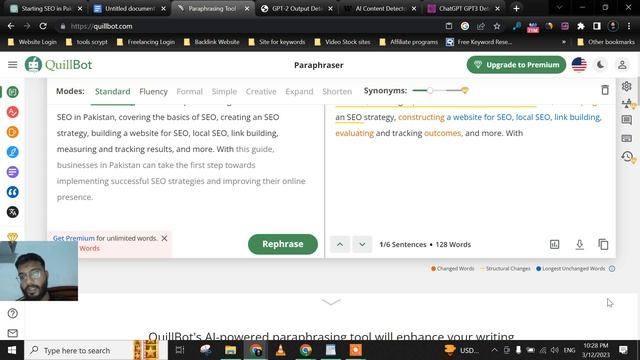Open a new browser tab
The width and height of the screenshot is (640, 360).
[516, 9]
